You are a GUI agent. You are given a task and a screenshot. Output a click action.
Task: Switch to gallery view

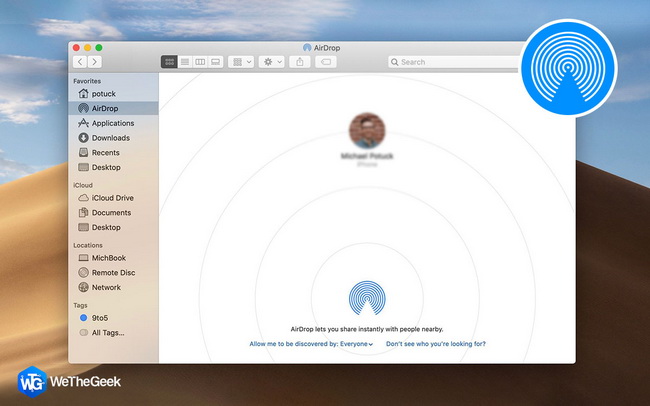pos(216,62)
